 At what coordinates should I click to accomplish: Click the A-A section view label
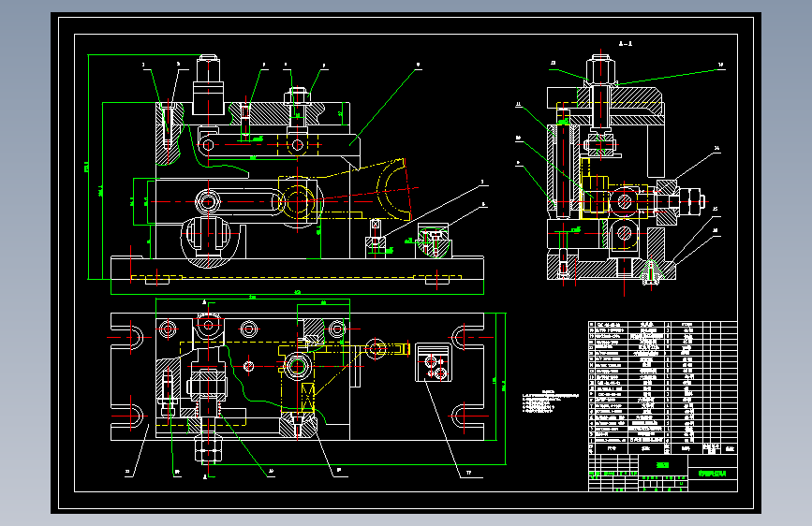click(626, 44)
